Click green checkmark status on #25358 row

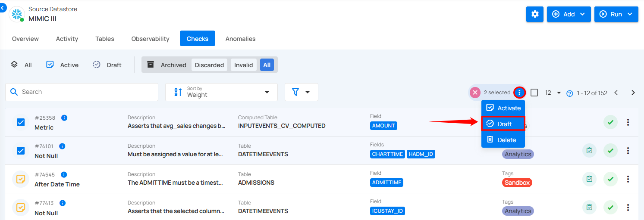[610, 122]
